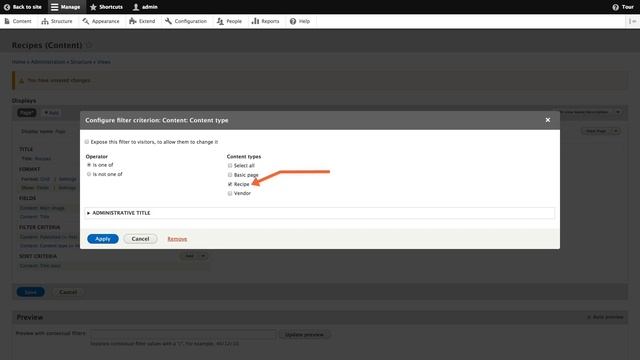Open Reports bar chart icon
This screenshot has height=360, width=640.
[x=256, y=21]
